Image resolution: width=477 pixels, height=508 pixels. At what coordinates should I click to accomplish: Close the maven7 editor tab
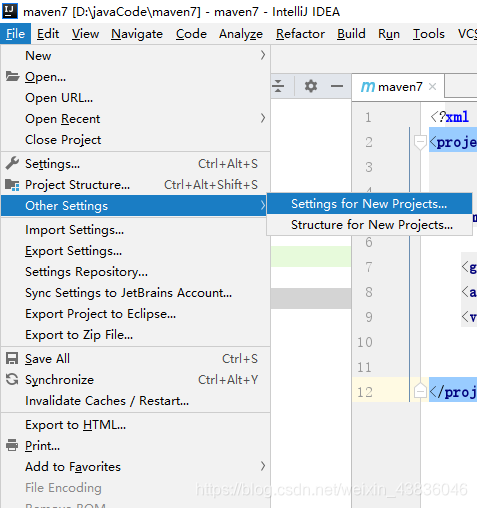coord(432,87)
